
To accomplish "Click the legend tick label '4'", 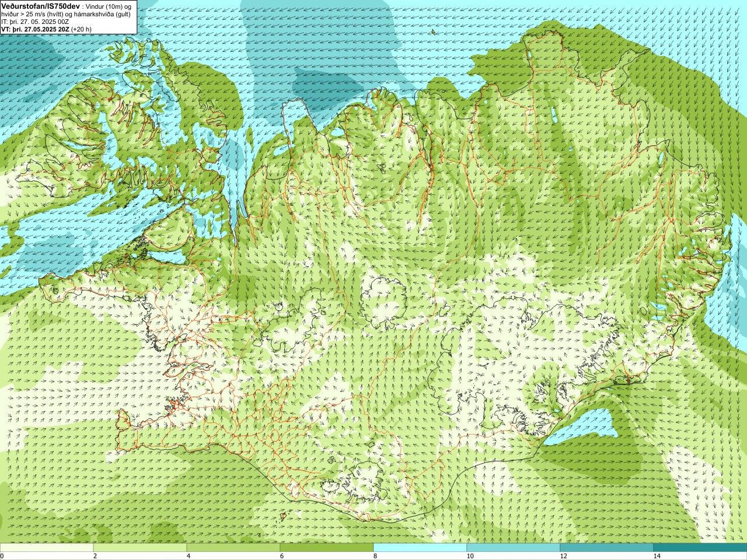I will pos(189,556).
